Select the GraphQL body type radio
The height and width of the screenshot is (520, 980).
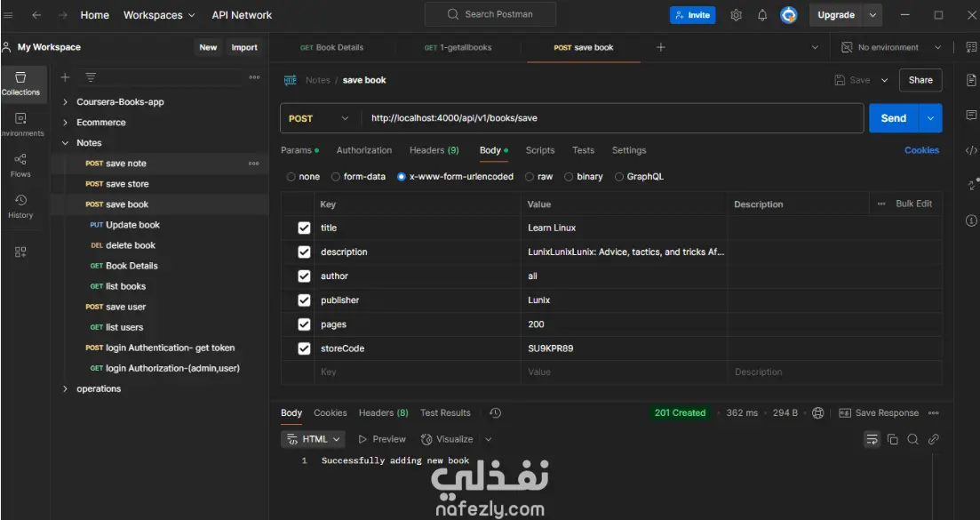coord(618,177)
